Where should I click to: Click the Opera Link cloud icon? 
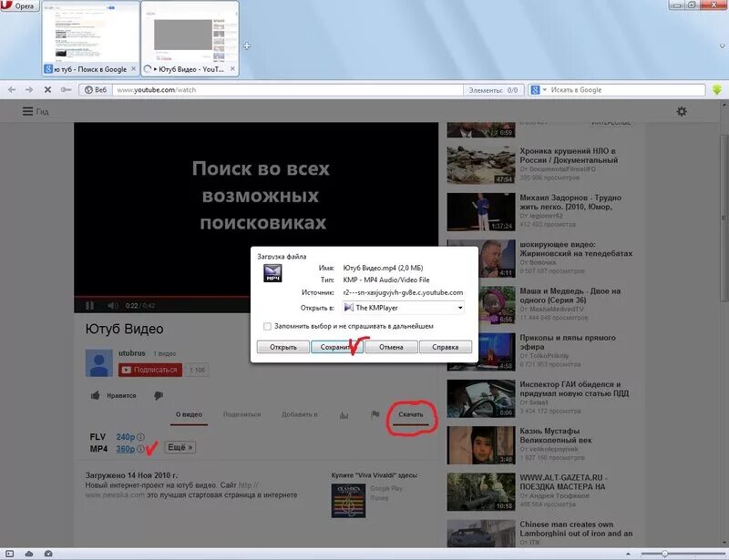pos(29,554)
